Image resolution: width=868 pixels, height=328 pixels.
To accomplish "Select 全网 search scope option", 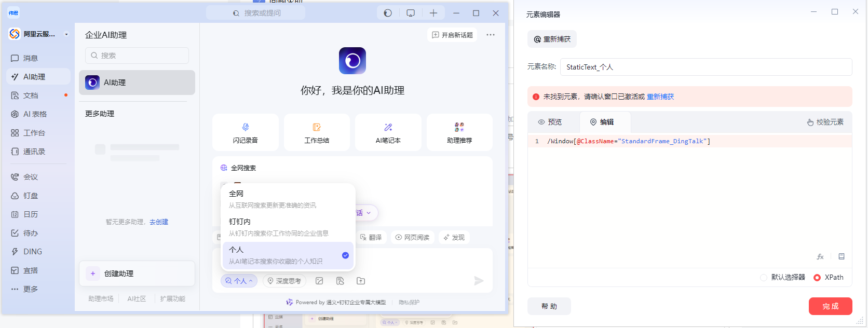I will click(288, 199).
